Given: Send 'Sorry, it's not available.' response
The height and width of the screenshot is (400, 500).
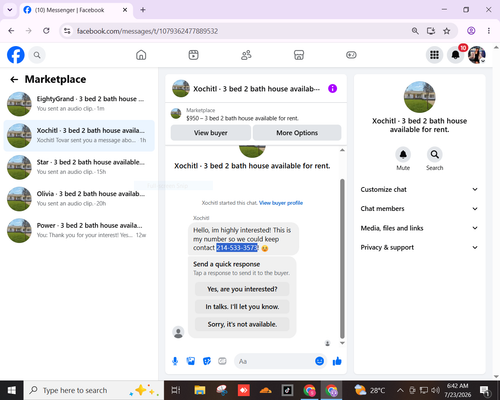Looking at the screenshot, I should tap(242, 324).
